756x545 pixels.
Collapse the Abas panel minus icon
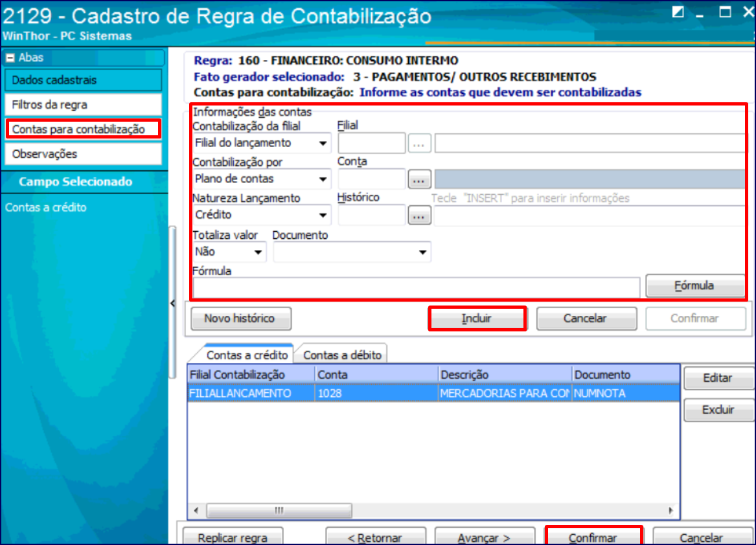[x=10, y=58]
